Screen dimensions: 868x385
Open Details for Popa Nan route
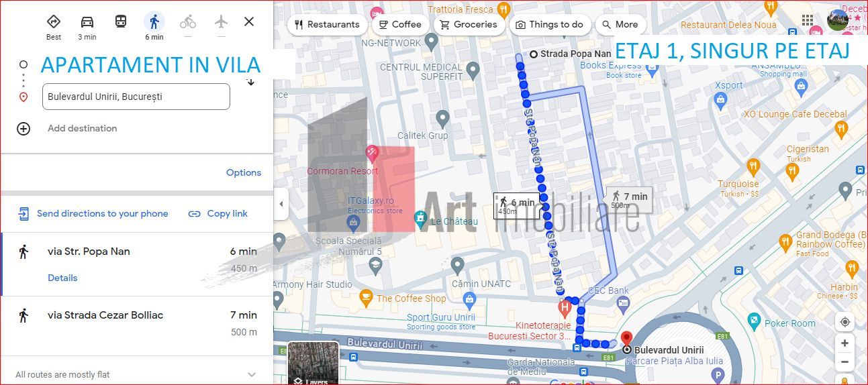pyautogui.click(x=62, y=278)
